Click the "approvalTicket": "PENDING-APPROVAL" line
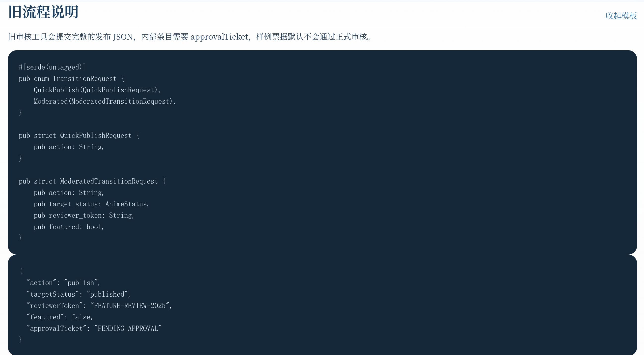The image size is (644, 355). [x=94, y=328]
